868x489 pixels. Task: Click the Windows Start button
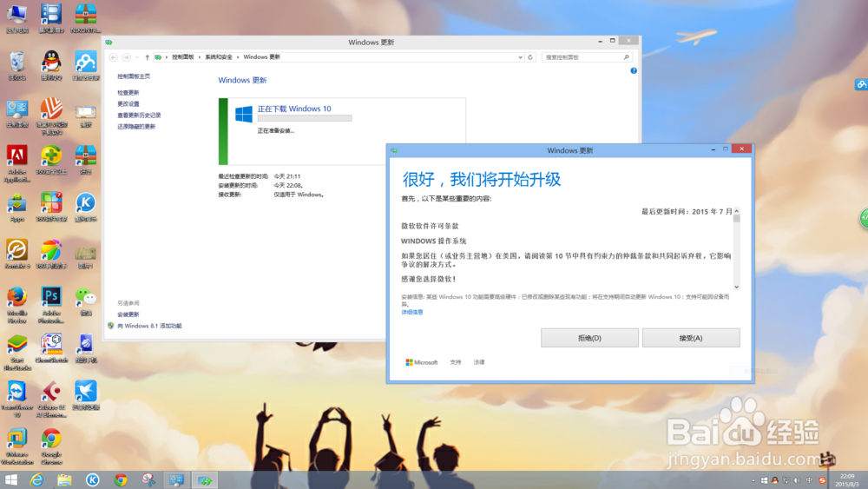click(x=11, y=479)
